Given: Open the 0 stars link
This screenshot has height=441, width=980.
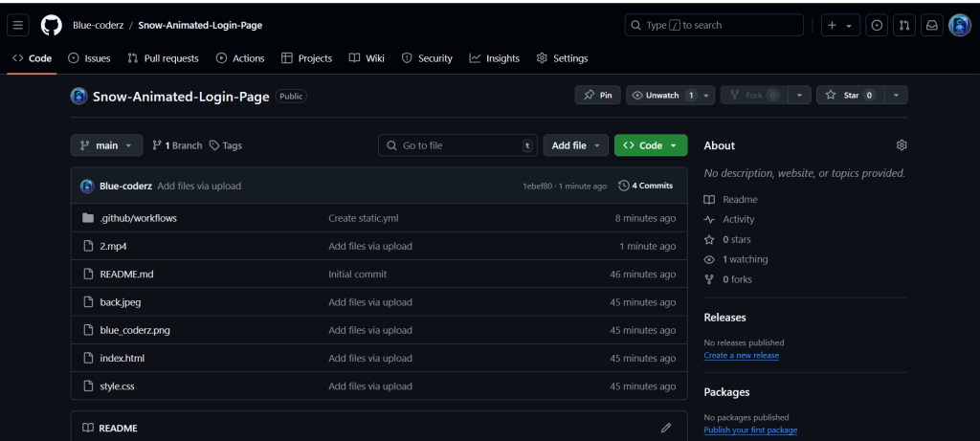Looking at the screenshot, I should [x=737, y=239].
